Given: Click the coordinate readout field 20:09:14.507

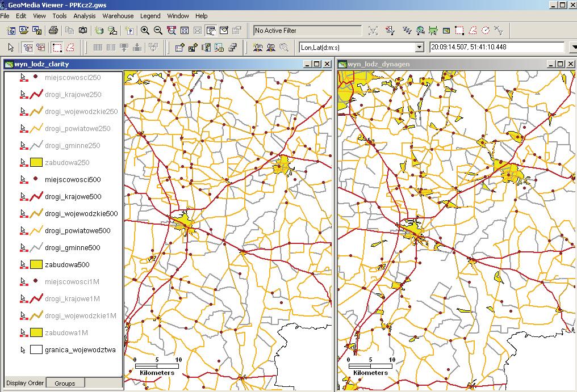Looking at the screenshot, I should pos(497,48).
